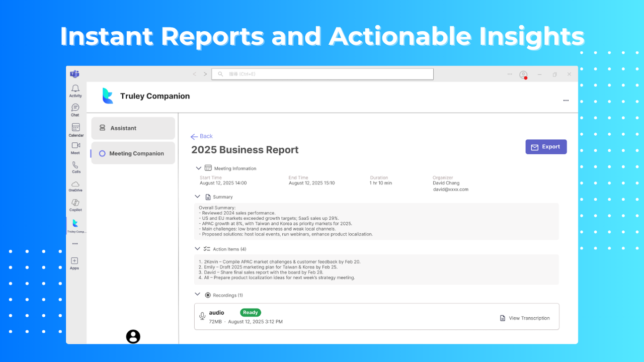The width and height of the screenshot is (644, 362).
Task: Click the 'Proposed solutions' summary line
Action: coord(286,234)
